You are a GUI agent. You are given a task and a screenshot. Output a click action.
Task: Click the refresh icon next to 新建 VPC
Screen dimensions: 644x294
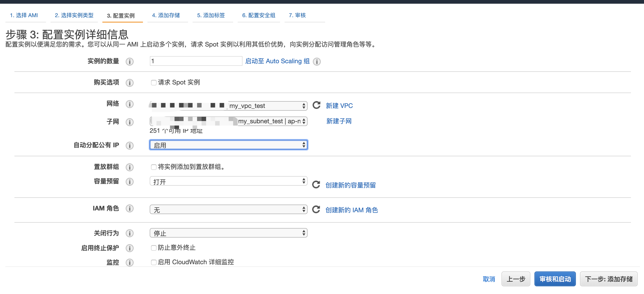click(316, 105)
